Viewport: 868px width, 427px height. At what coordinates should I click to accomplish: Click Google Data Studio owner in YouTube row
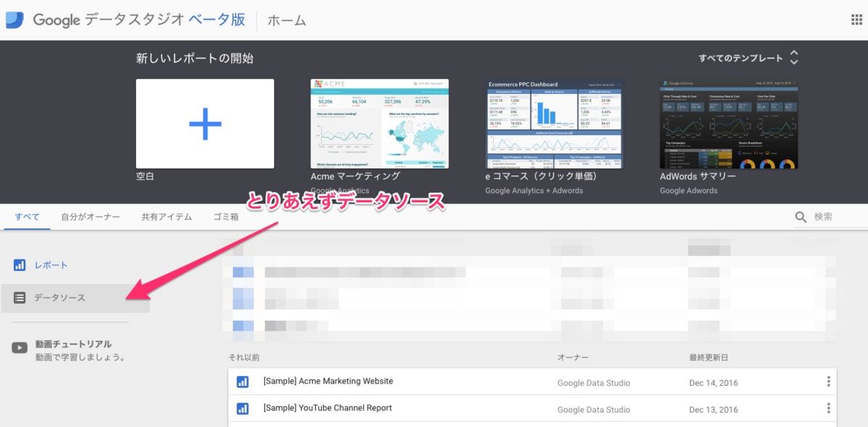click(x=594, y=410)
